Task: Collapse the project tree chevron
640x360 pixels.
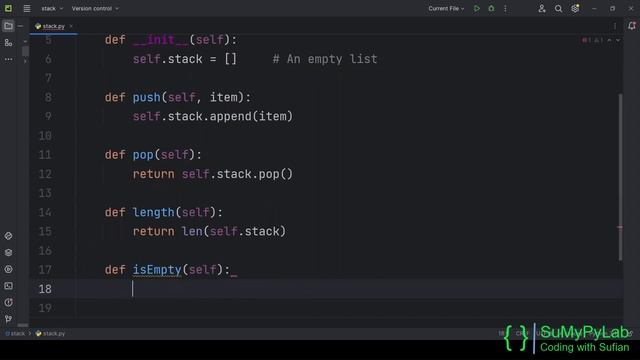Action: (x=25, y=42)
